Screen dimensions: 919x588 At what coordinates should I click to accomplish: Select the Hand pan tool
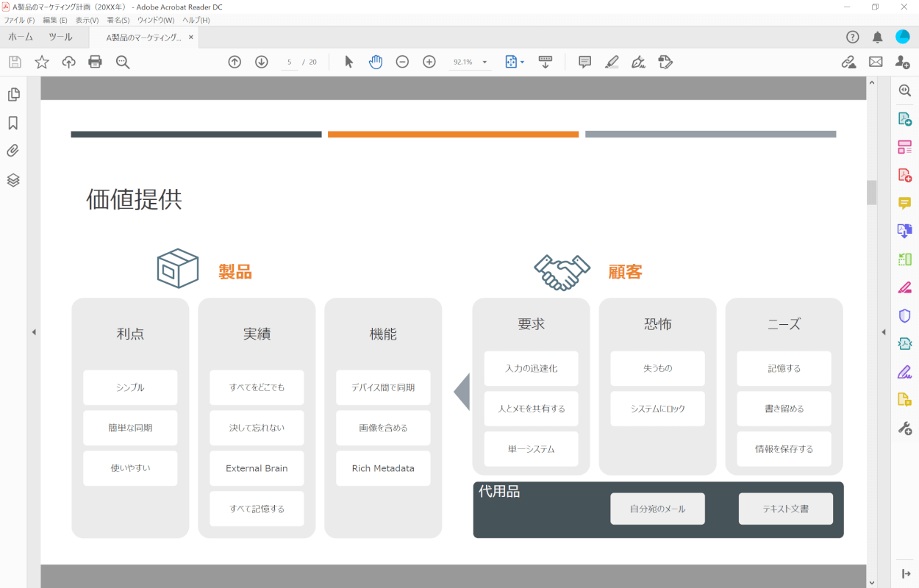[376, 62]
